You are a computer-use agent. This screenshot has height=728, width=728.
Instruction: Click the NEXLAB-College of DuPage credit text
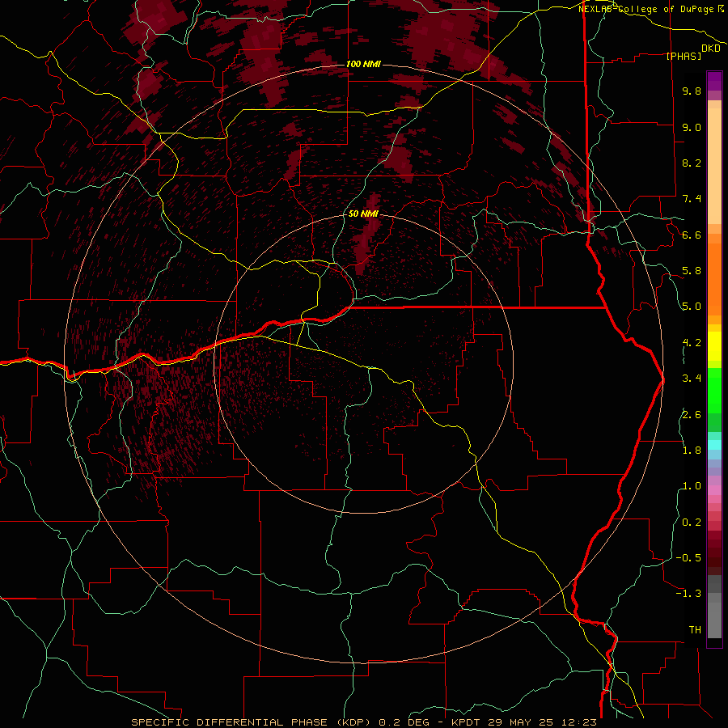648,9
